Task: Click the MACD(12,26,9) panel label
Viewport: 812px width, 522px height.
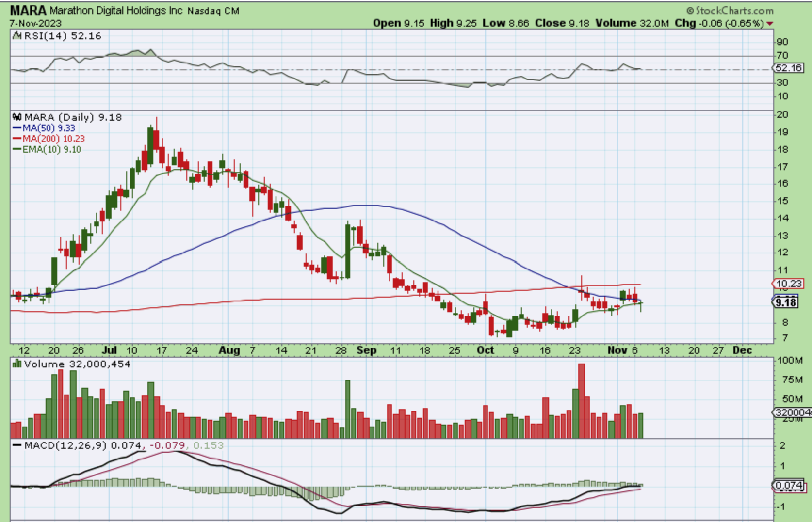Action: (65, 445)
